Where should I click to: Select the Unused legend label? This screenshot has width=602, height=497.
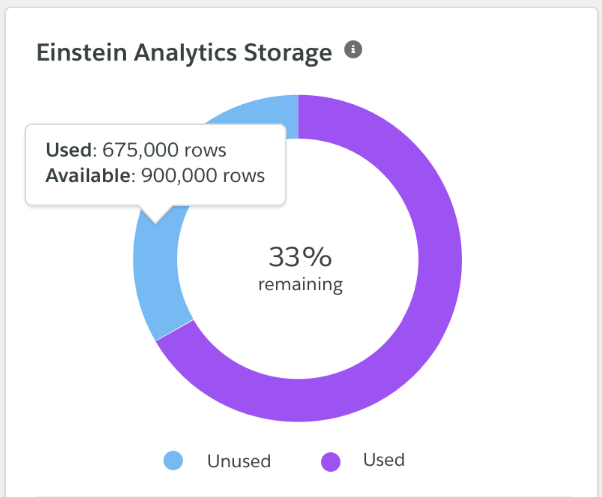[x=239, y=461]
